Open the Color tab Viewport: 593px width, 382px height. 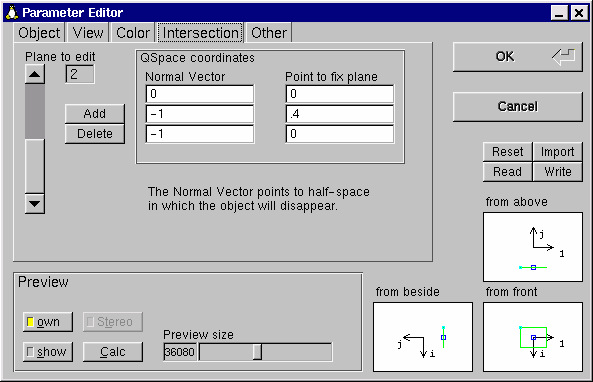click(x=133, y=33)
